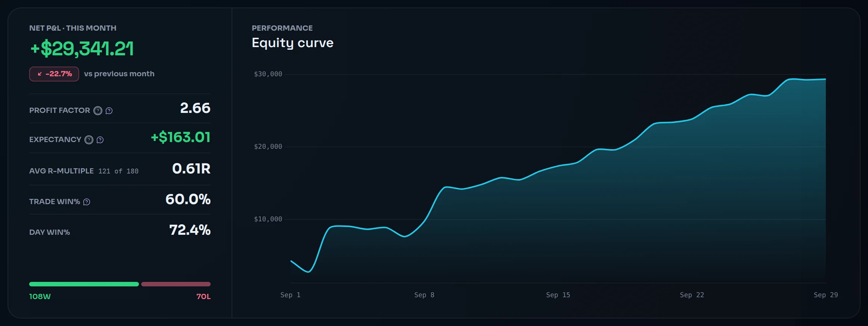Click the TRADE WIN% label
Viewport: 868px width, 326px height.
tap(55, 202)
